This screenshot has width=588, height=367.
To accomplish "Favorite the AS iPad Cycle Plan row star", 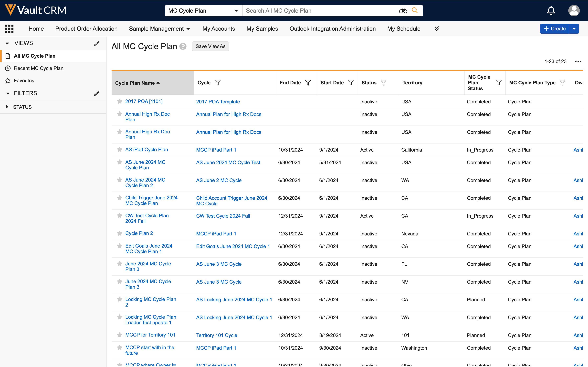I will point(120,150).
